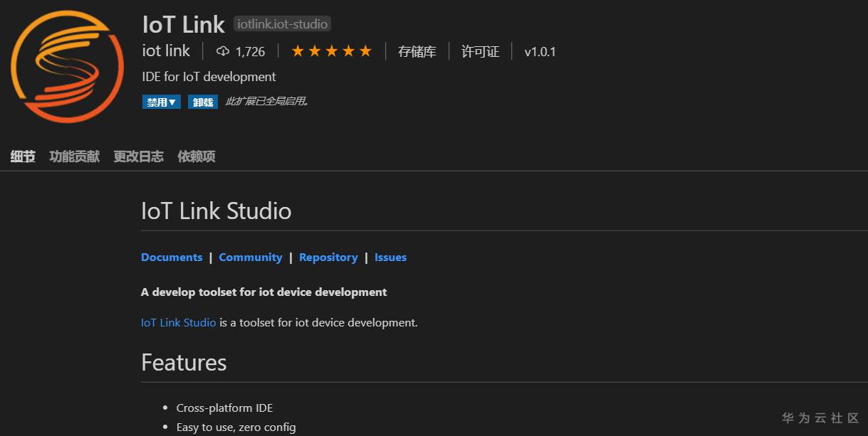This screenshot has width=868, height=436.
Task: Click the IoT Link extension logo
Action: point(66,67)
